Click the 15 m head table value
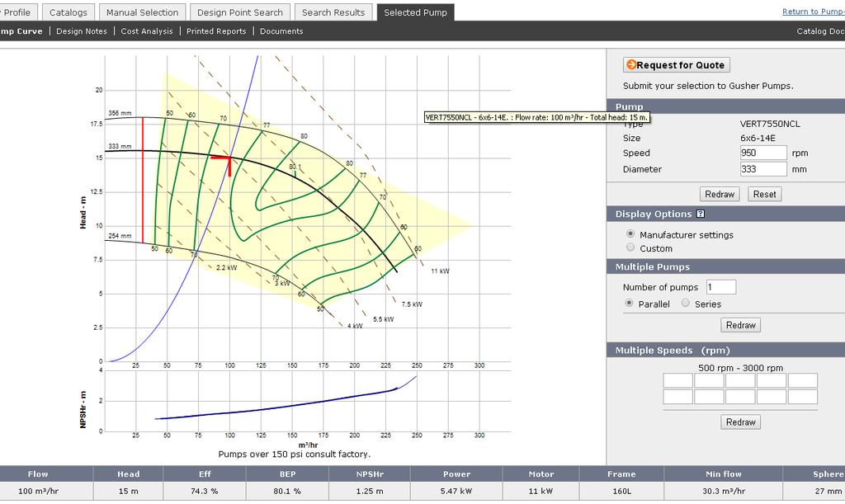The width and height of the screenshot is (845, 504). point(128,491)
